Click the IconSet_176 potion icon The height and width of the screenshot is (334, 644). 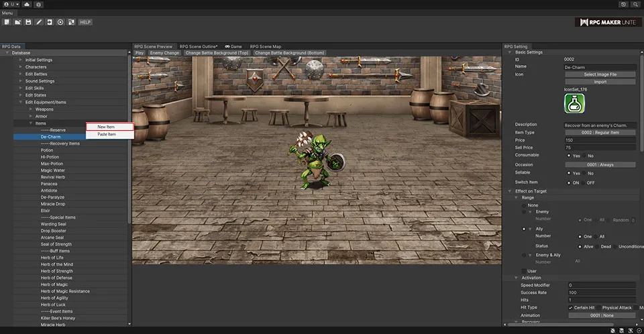(574, 103)
